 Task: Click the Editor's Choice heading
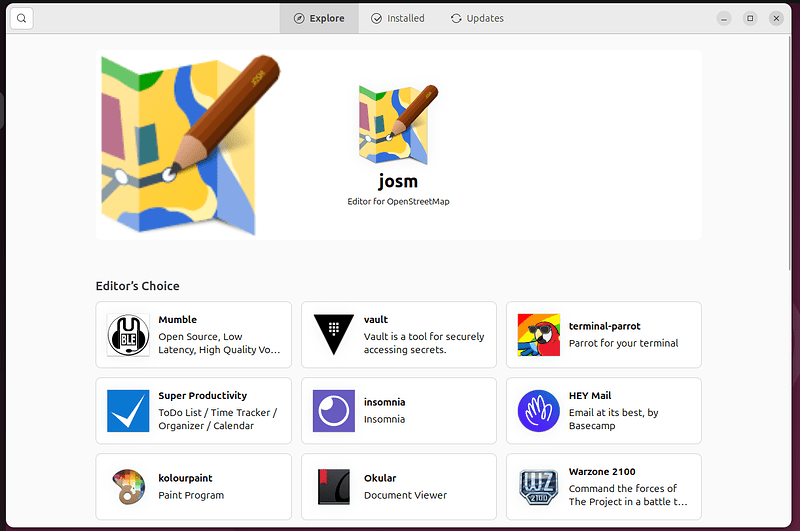pos(138,286)
